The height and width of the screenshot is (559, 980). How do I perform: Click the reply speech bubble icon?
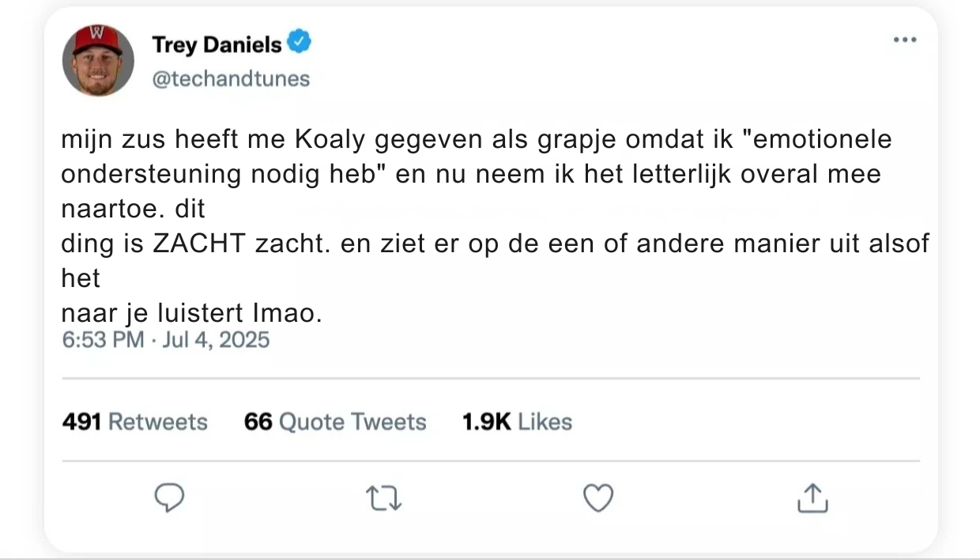point(168,498)
